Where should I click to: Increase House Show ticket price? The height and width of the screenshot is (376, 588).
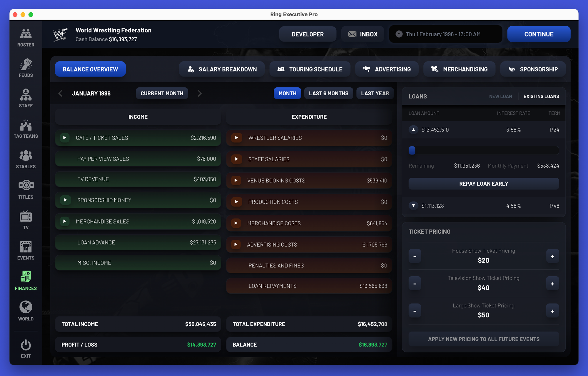(552, 256)
